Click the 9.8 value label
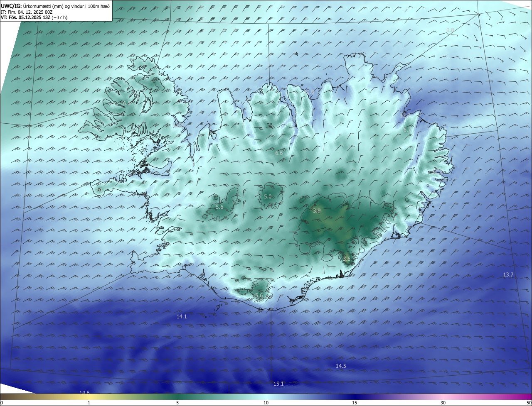The image size is (532, 406). pos(450,30)
